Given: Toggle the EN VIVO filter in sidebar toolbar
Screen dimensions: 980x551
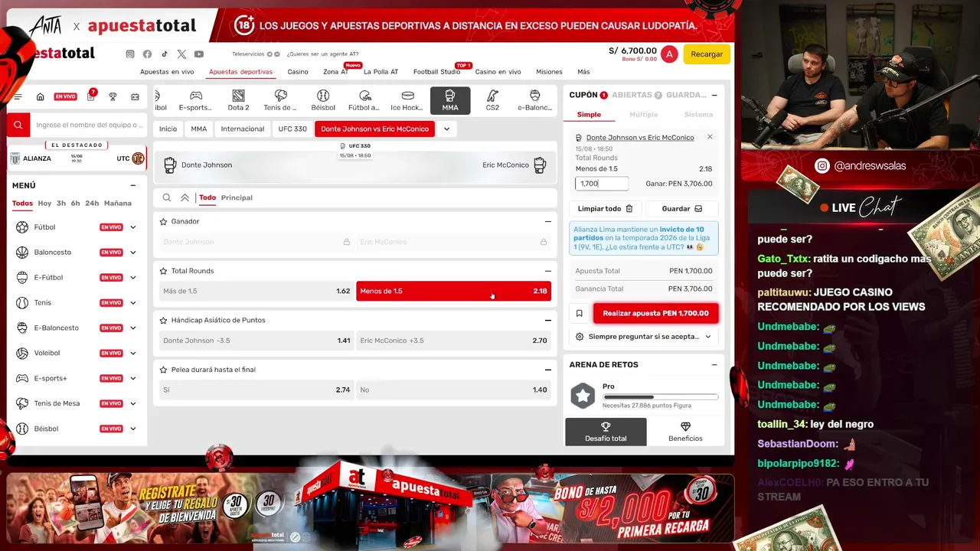Looking at the screenshot, I should point(65,96).
